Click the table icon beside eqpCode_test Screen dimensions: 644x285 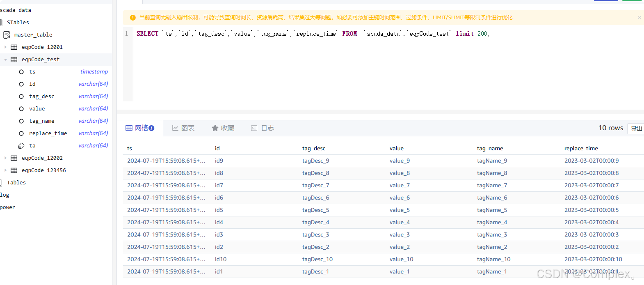pos(14,60)
